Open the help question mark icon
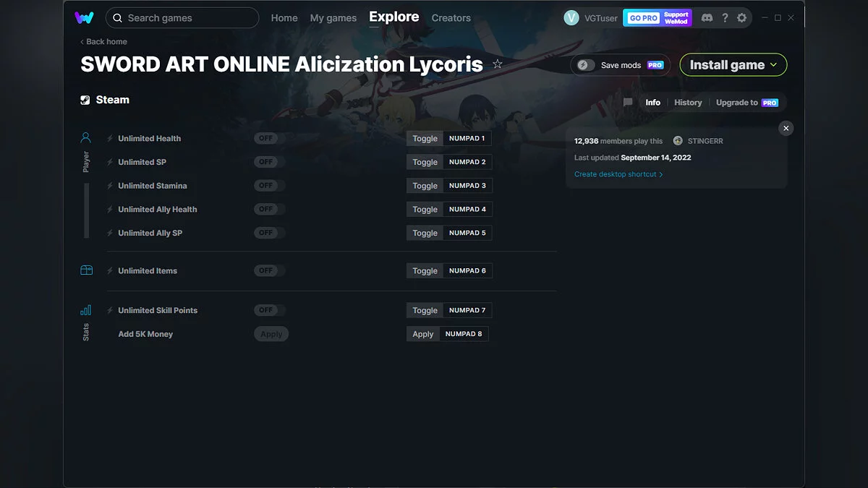Screen dimensions: 868x488 725,18
